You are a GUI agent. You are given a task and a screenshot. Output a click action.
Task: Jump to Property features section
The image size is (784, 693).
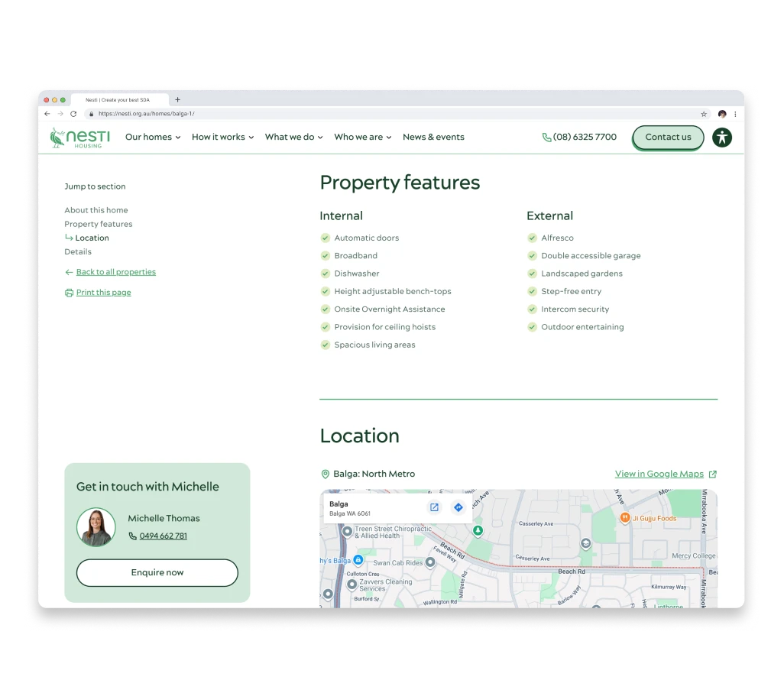click(x=99, y=224)
